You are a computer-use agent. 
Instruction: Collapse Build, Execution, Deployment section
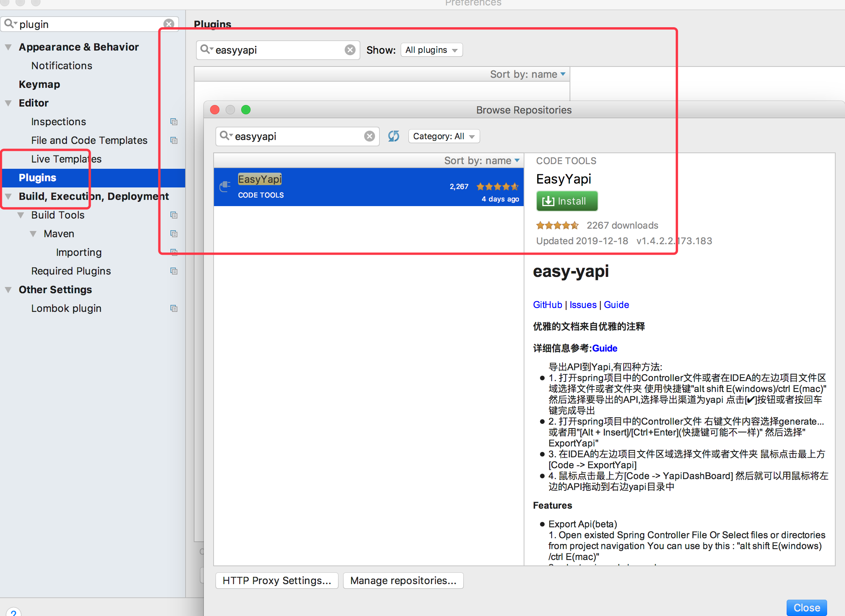[x=8, y=196]
